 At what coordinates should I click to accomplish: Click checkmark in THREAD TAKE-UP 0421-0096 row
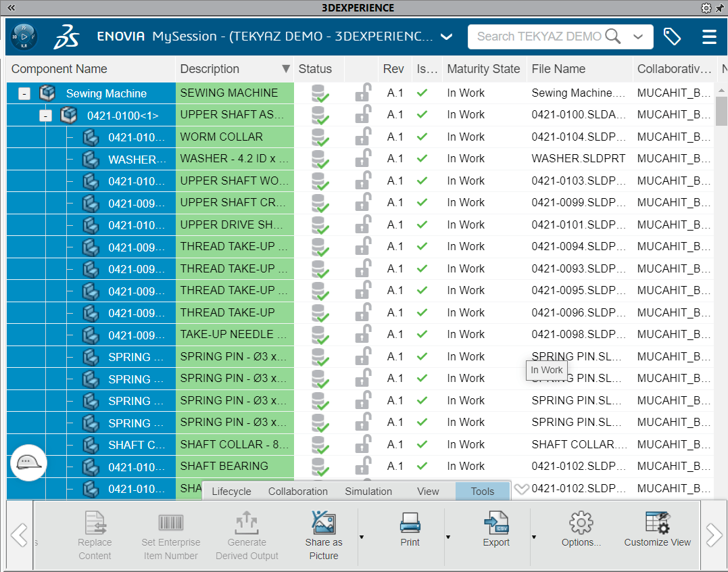point(422,312)
